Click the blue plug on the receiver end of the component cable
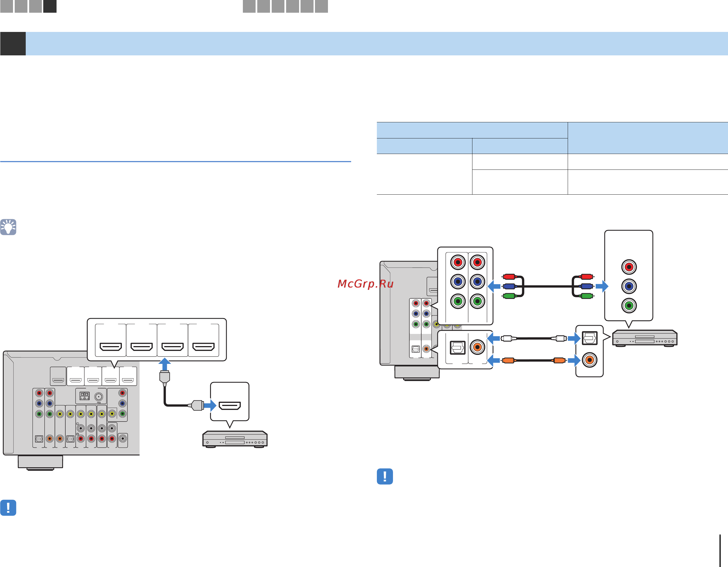This screenshot has height=567, width=728. pos(509,286)
